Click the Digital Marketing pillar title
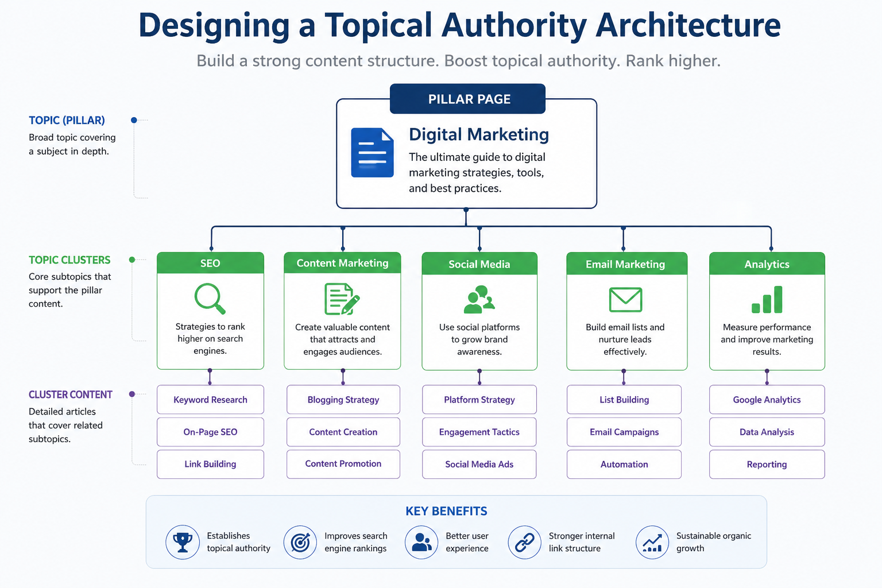 pyautogui.click(x=479, y=134)
